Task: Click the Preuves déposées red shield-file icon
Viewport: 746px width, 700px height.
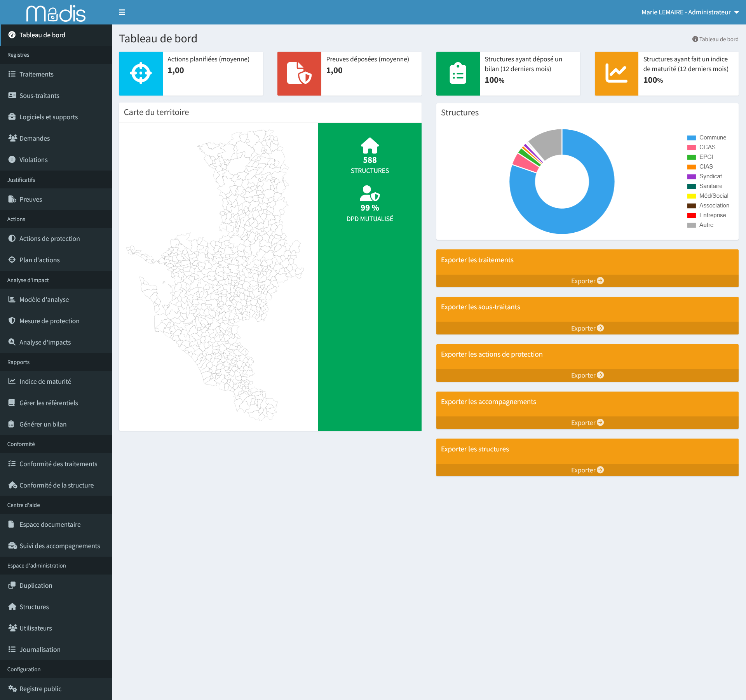Action: pyautogui.click(x=299, y=73)
